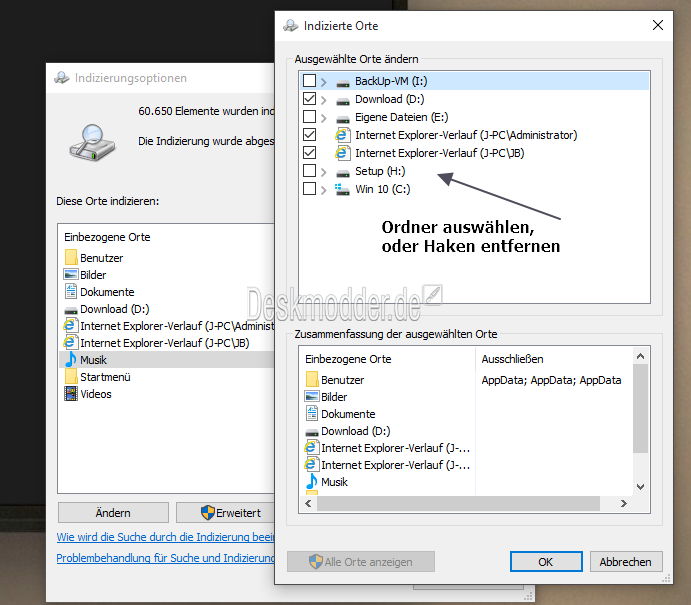
Task: Click Startmenü folder icon in Indizierungsoptionen
Action: [x=71, y=376]
